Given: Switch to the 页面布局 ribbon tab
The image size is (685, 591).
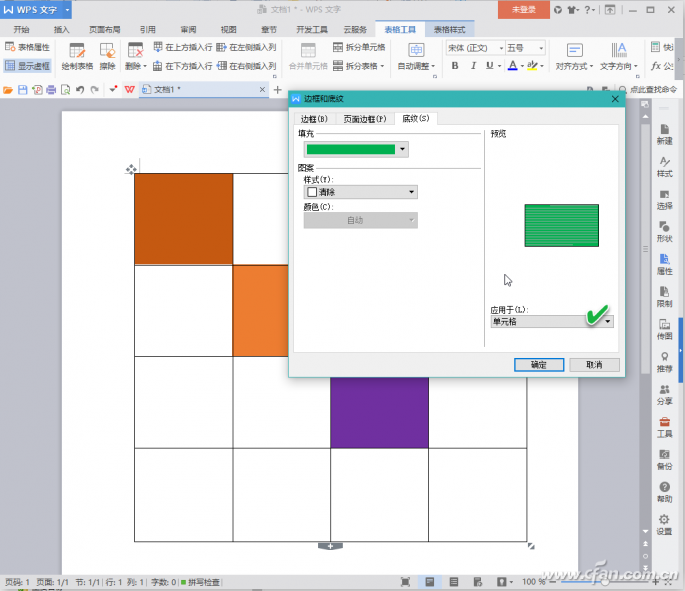Looking at the screenshot, I should [104, 29].
